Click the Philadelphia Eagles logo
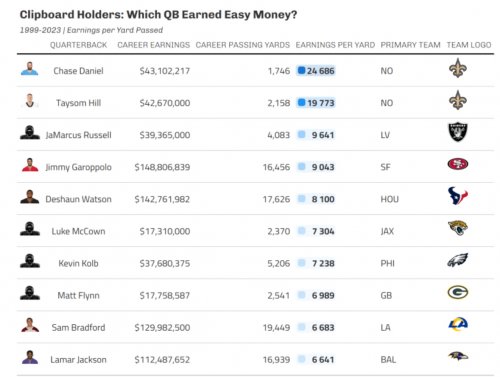Image resolution: width=500 pixels, height=377 pixels. click(458, 260)
